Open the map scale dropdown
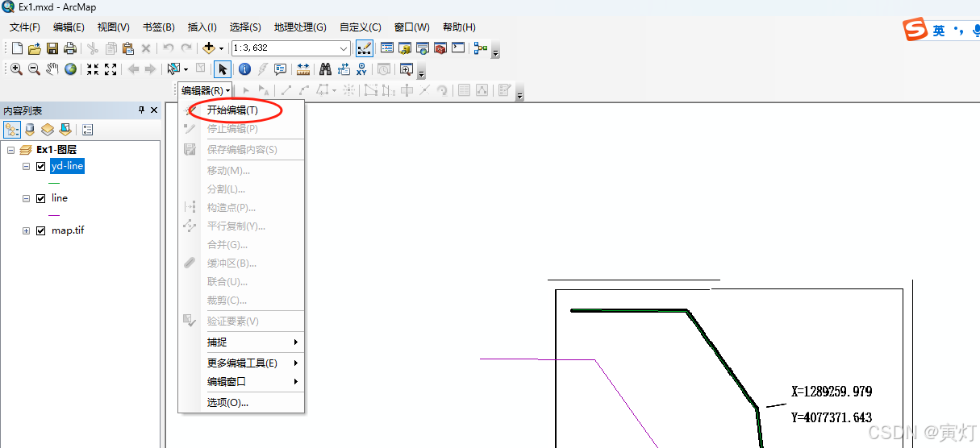Viewport: 980px width, 448px height. pyautogui.click(x=344, y=48)
